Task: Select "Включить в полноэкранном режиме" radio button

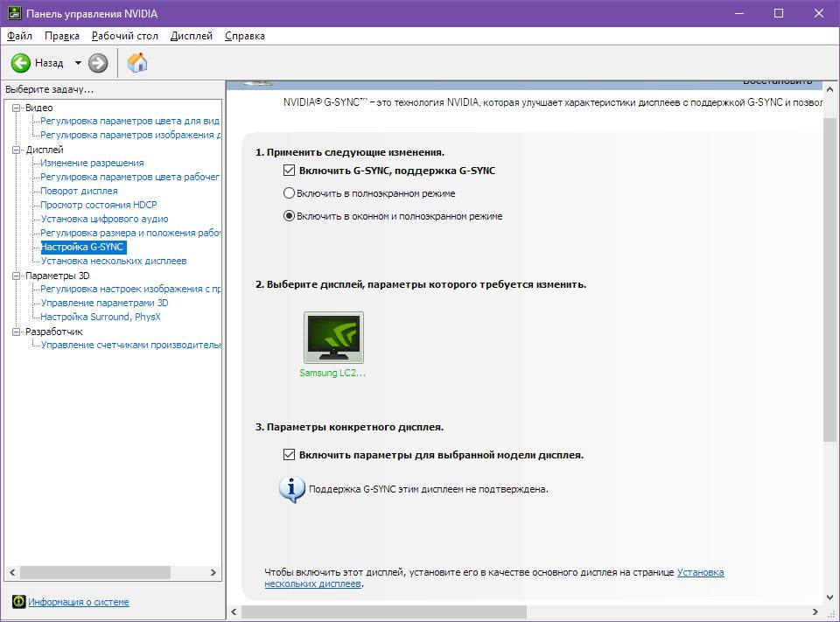Action: point(289,192)
